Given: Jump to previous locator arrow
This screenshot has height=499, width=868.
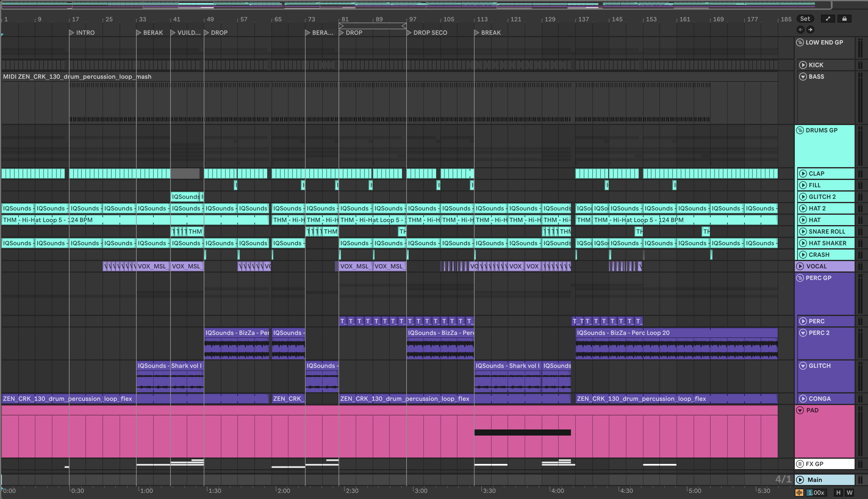Looking at the screenshot, I should pos(801,30).
